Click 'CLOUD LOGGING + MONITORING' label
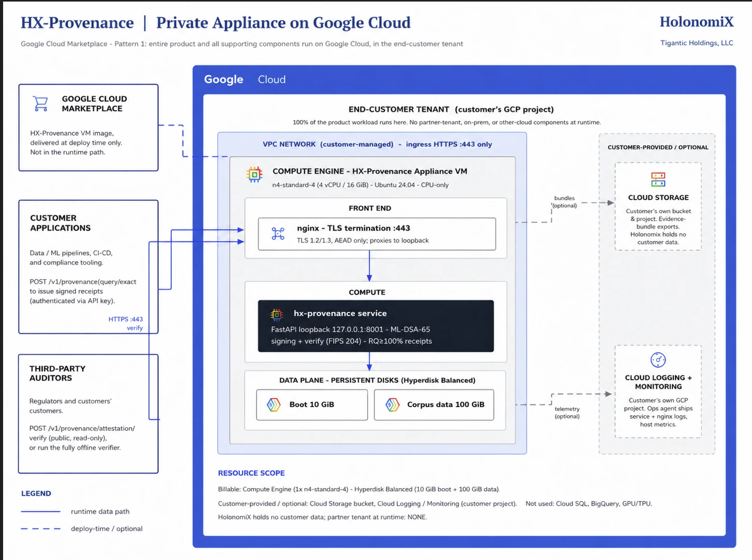The width and height of the screenshot is (752, 560). click(658, 382)
